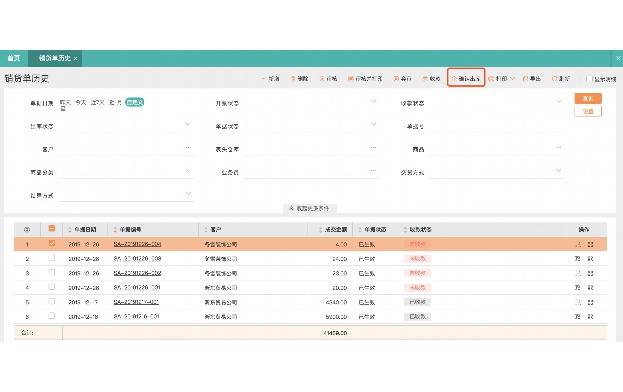Open the column settings gear in table header
This screenshot has height=392, width=623.
pyautogui.click(x=27, y=230)
